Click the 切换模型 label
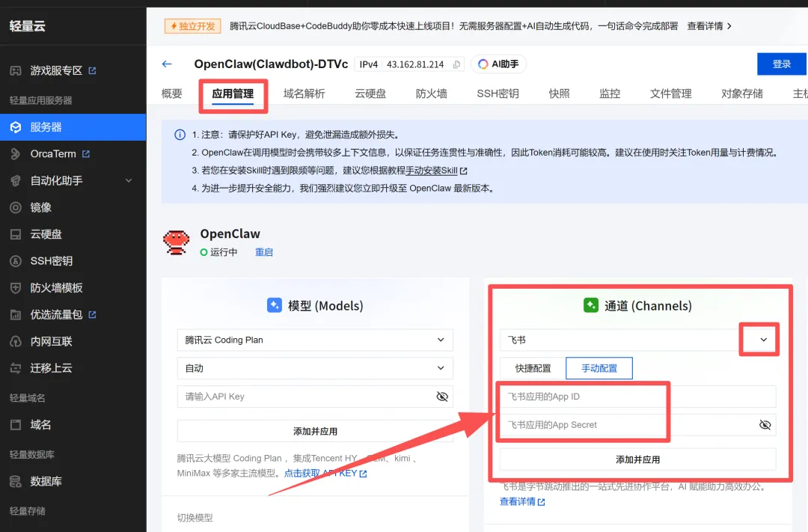808x532 pixels. (x=195, y=518)
